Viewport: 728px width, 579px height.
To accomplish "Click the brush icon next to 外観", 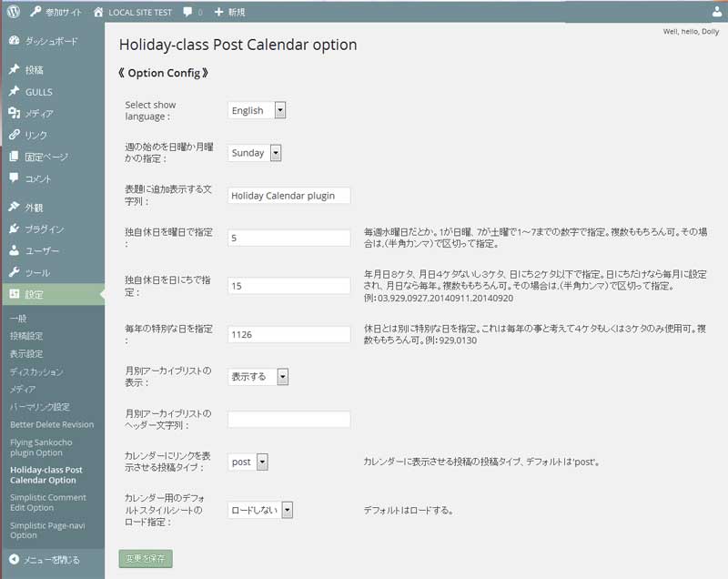I will point(15,207).
